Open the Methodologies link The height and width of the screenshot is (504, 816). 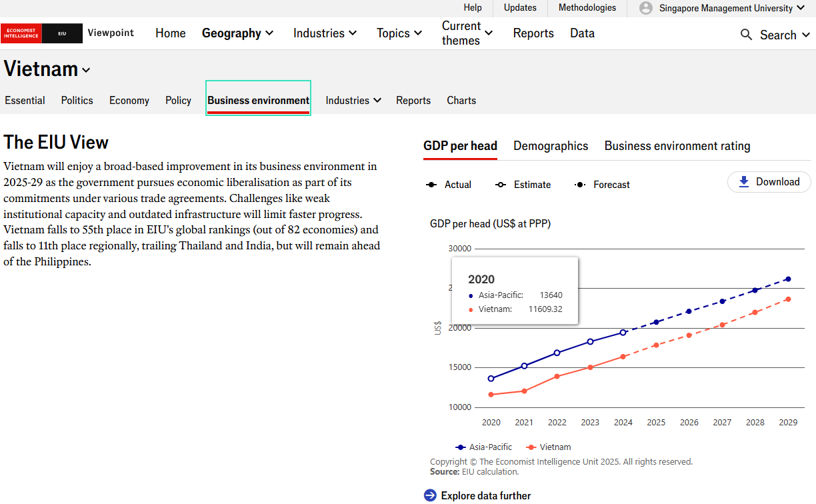[587, 8]
